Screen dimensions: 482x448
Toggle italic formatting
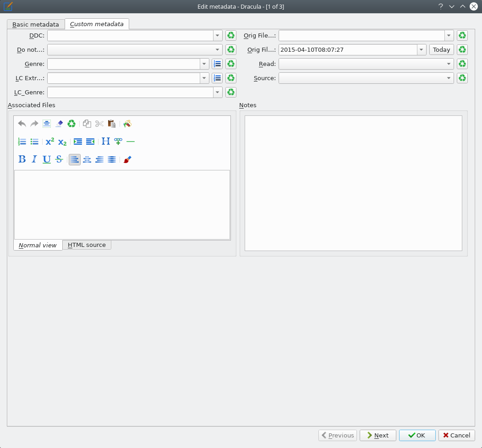click(x=34, y=159)
